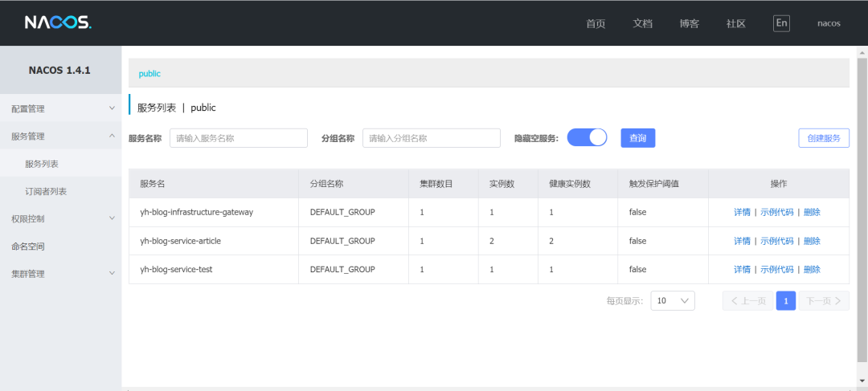
Task: Focus the 服务名称 input field
Action: click(239, 138)
